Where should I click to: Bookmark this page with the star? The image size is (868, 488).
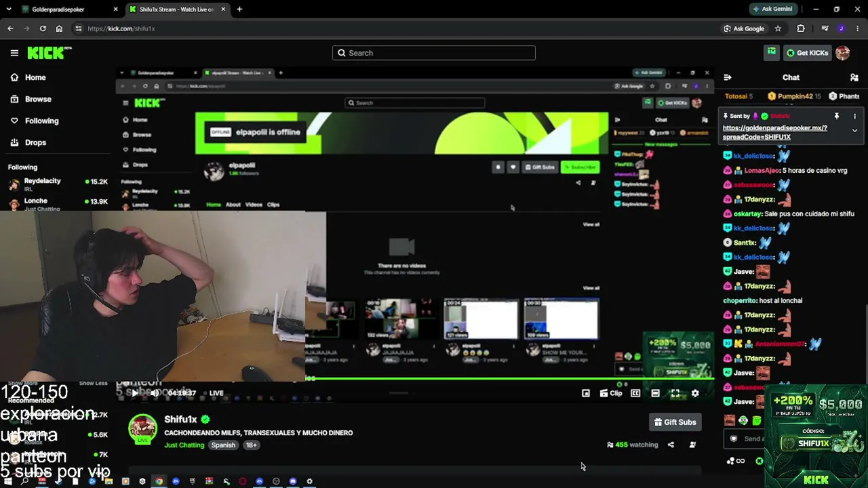point(778,28)
